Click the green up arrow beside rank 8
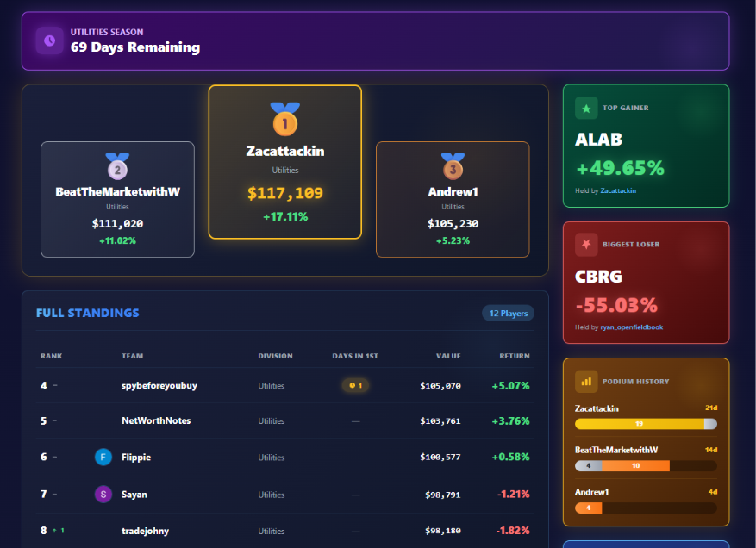 (x=54, y=531)
